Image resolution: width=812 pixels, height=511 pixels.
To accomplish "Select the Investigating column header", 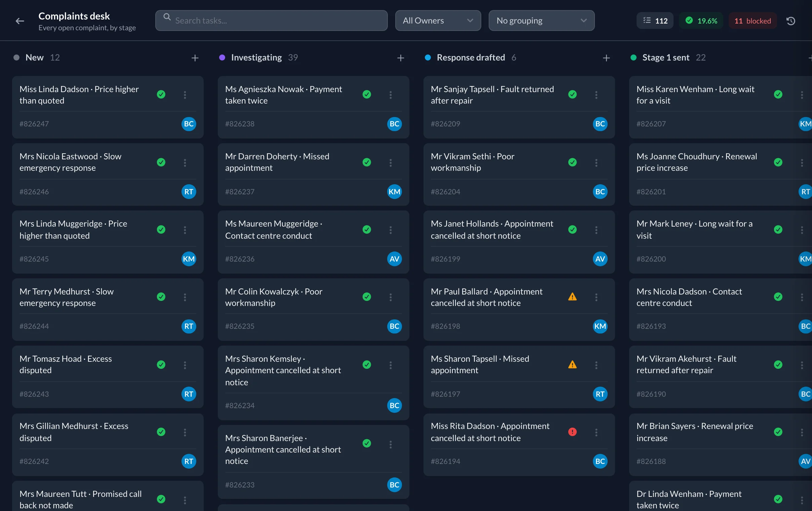I will point(256,58).
